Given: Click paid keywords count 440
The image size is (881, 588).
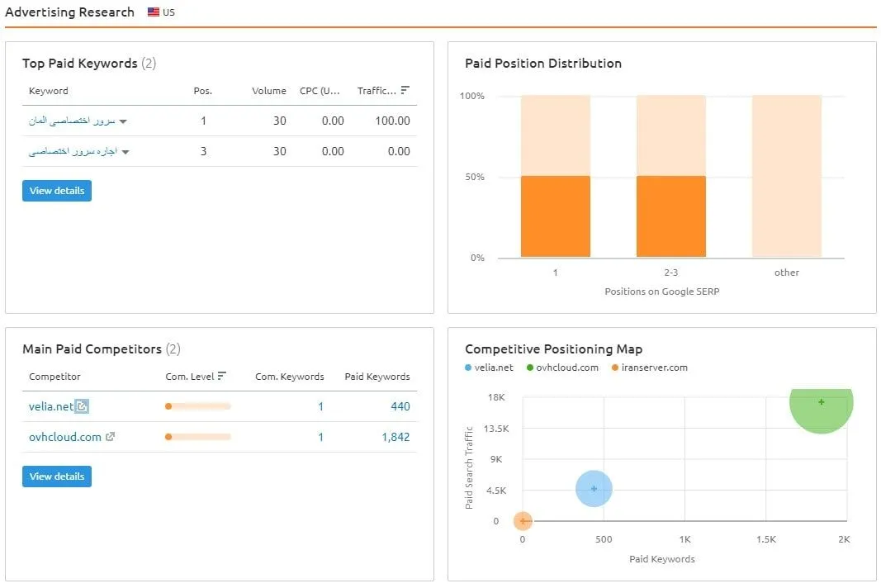Looking at the screenshot, I should pos(400,405).
